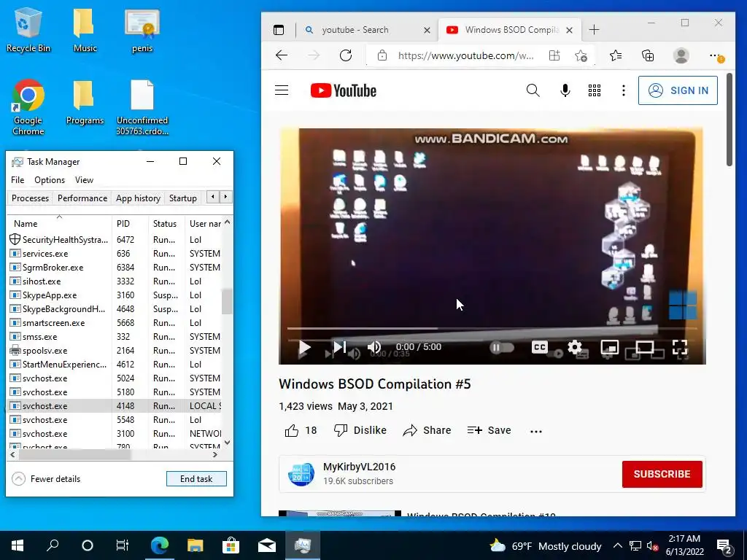
Task: Open YouTube settings three-dot menu
Action: [x=623, y=90]
